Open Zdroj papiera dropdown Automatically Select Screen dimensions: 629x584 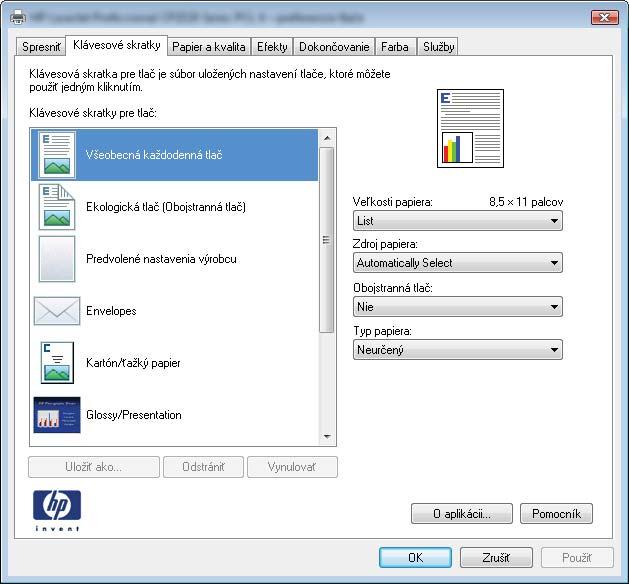tap(458, 263)
